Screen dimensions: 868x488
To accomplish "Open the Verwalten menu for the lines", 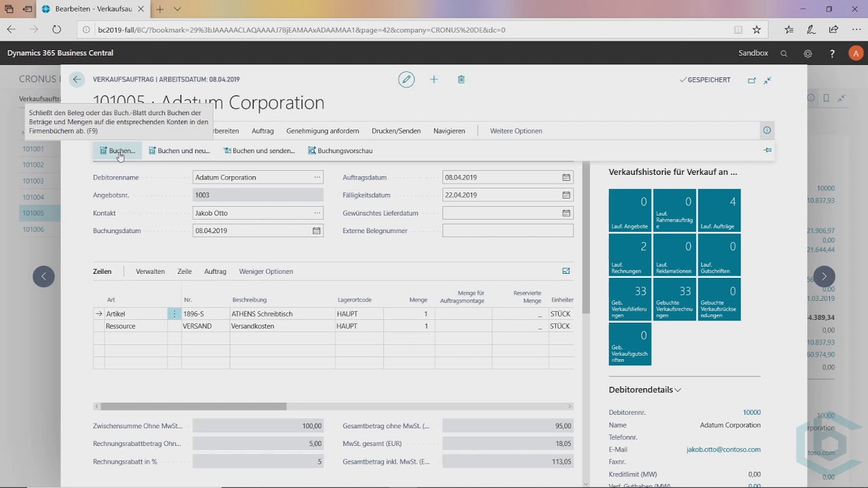I will 151,271.
